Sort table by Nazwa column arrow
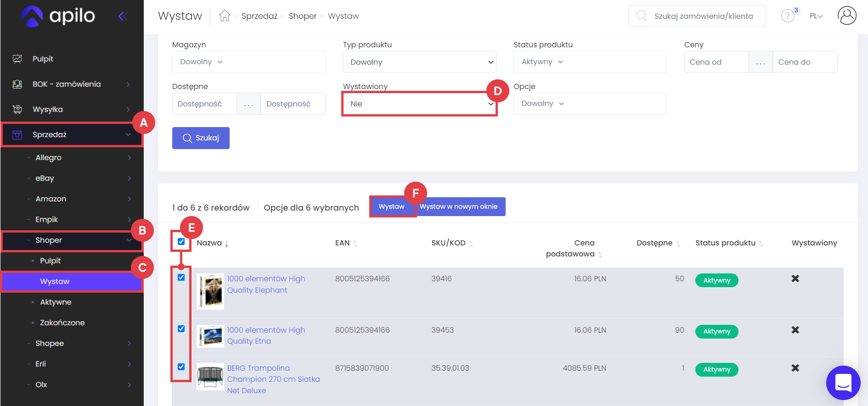The width and height of the screenshot is (868, 406). coord(226,244)
